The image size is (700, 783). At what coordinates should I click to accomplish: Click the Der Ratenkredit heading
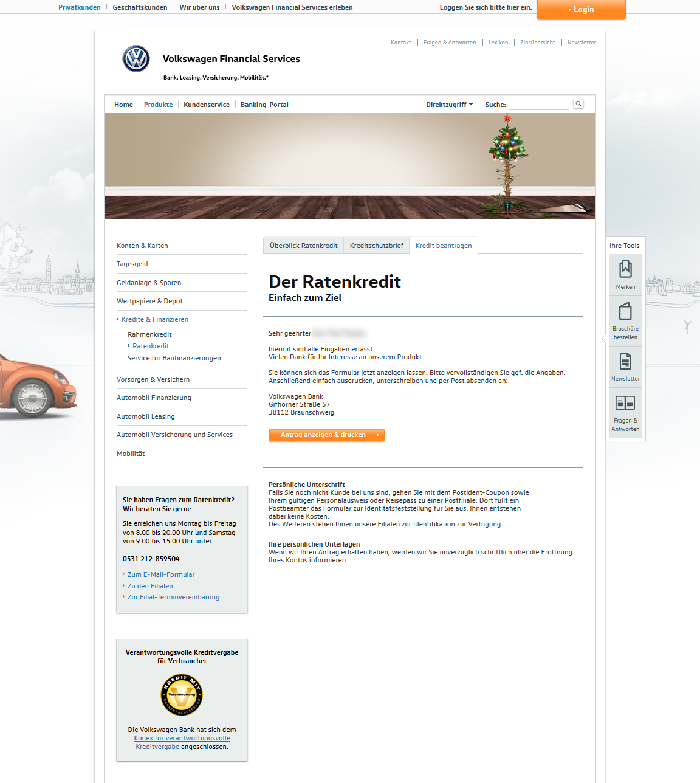(x=335, y=281)
